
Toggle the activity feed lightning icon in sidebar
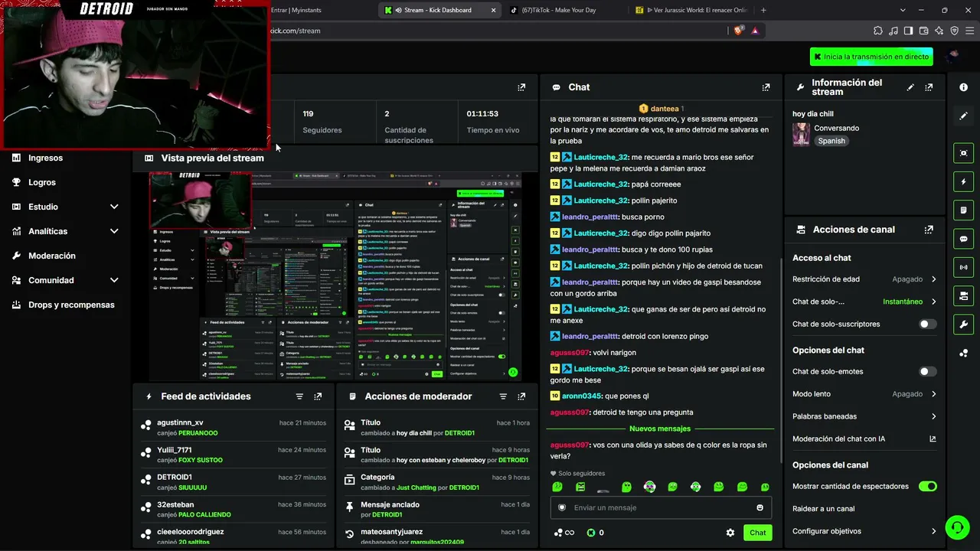click(963, 181)
